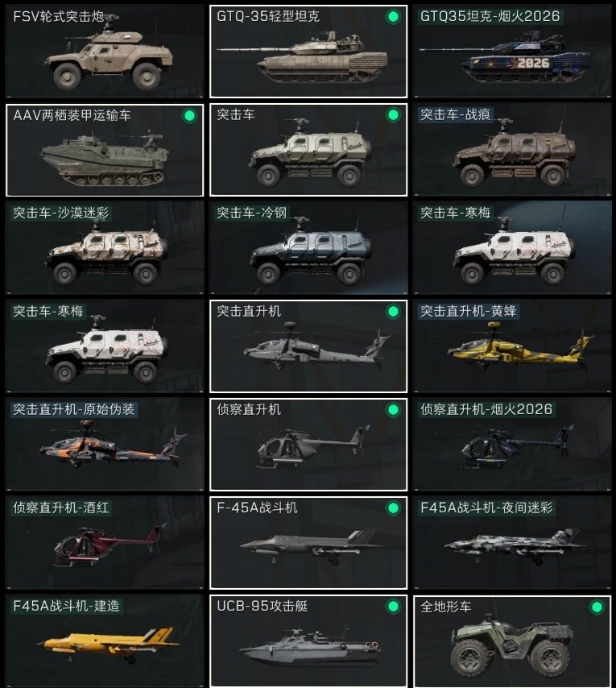The width and height of the screenshot is (616, 688).
Task: Toggle the green indicator on AAV两栖装甲运输车
Action: (189, 116)
